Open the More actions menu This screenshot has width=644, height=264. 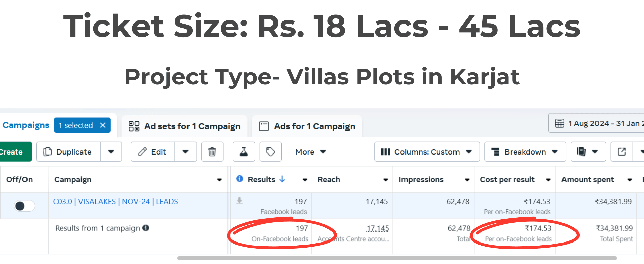pyautogui.click(x=310, y=152)
